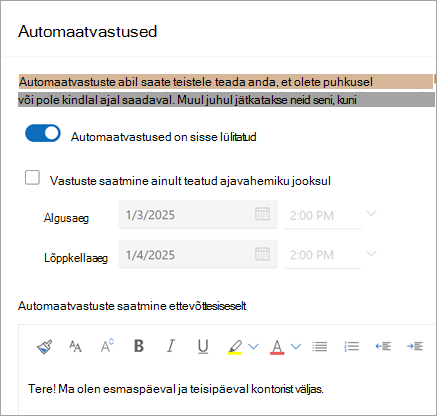This screenshot has height=416, width=437.
Task: Insert a bulleted list
Action: [x=320, y=346]
